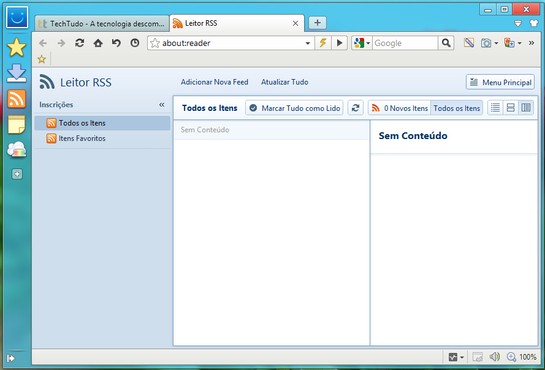Collapse the Inscrições panel
545x370 pixels.
click(x=162, y=105)
